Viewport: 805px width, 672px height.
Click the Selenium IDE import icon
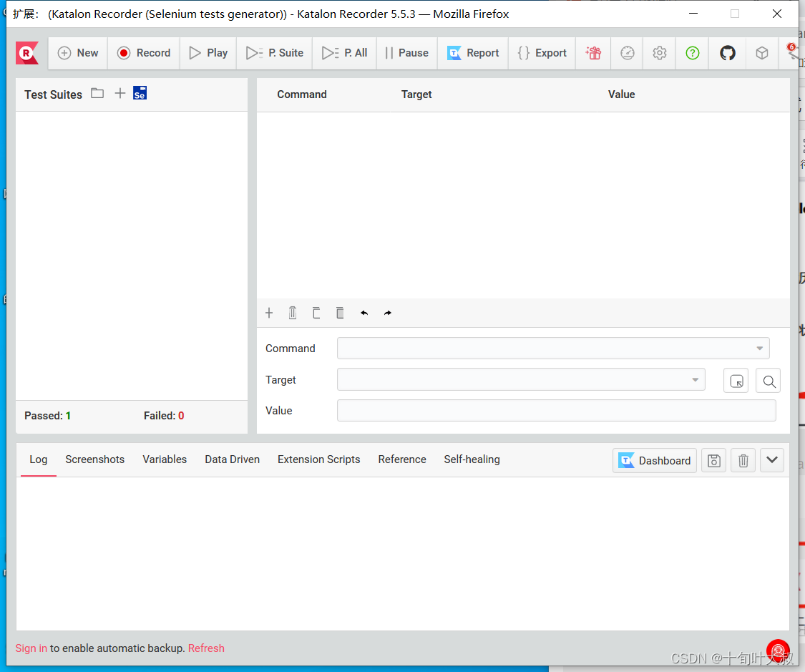coord(140,93)
